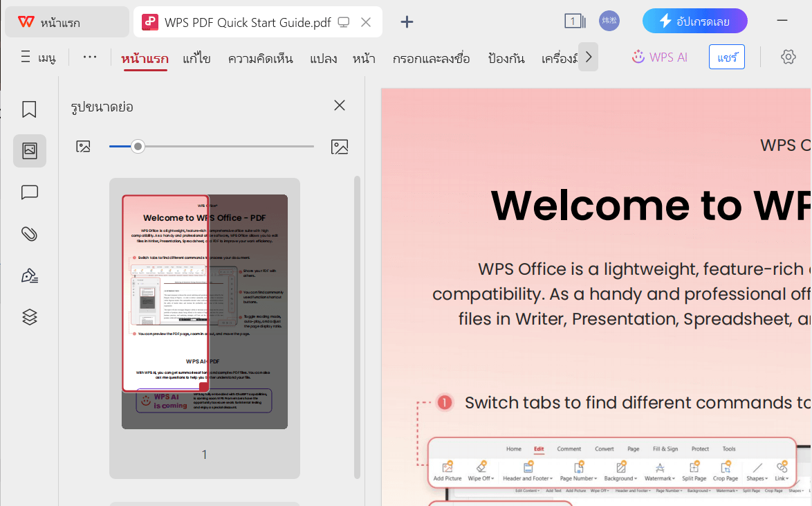
Task: Toggle the thumbnails sidebar panel icon
Action: pos(30,151)
